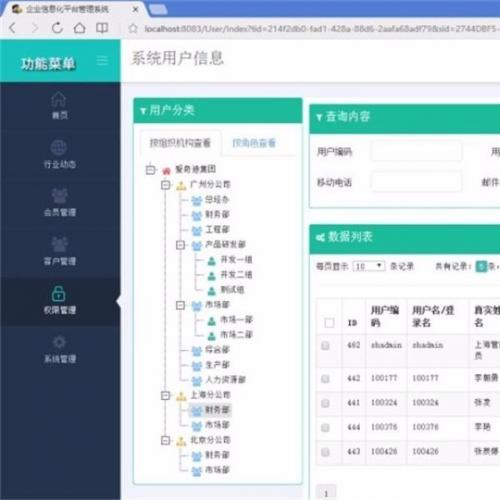
Task: Go back using the browser back arrow
Action: click(12, 28)
